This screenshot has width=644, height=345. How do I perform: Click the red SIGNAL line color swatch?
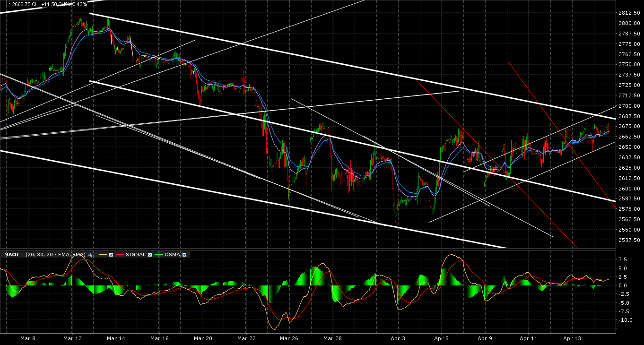[120, 254]
